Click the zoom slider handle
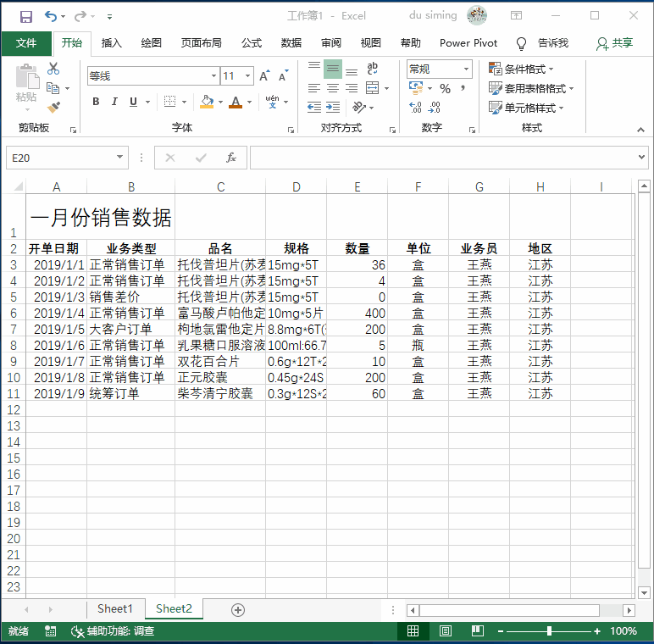 point(549,631)
